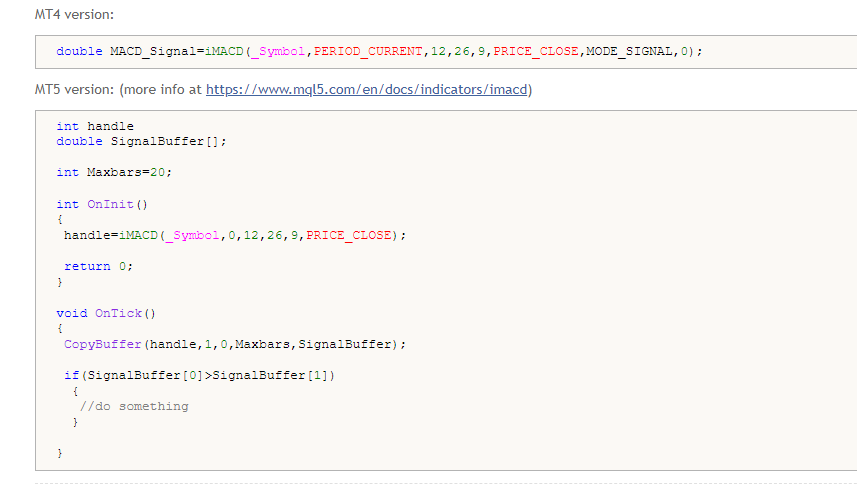Click MODE_SIGNAL in the MT4 code

(629, 51)
